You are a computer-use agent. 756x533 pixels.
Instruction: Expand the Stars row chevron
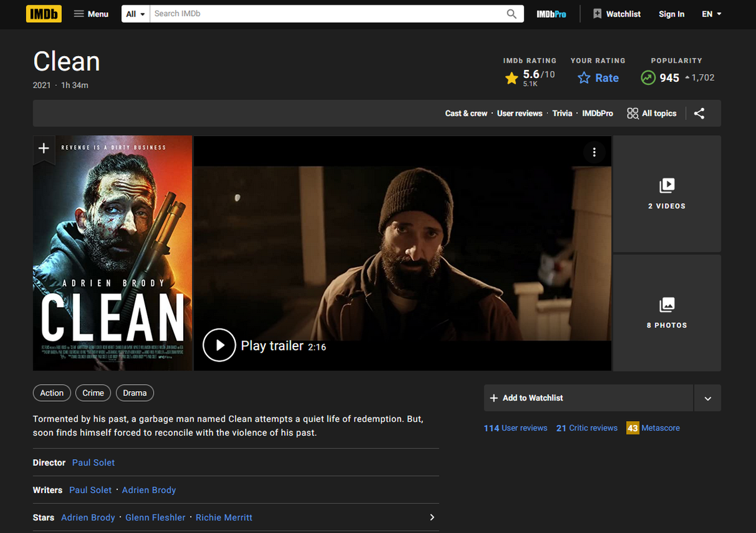[x=432, y=518]
